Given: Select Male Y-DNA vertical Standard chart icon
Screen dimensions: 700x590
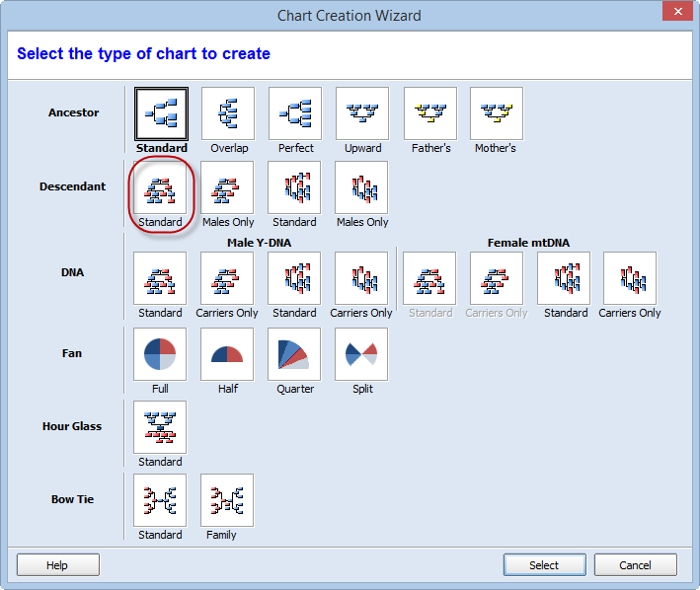Looking at the screenshot, I should click(294, 278).
